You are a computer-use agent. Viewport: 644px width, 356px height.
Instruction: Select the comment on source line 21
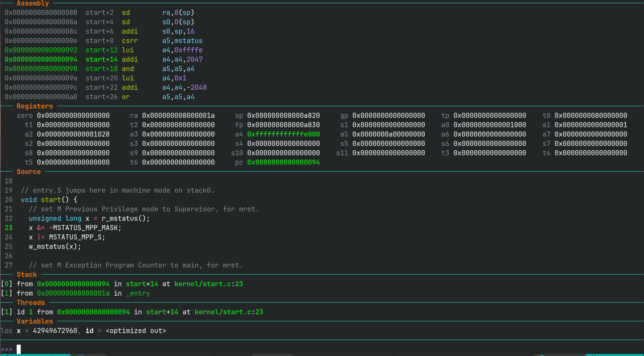click(144, 209)
